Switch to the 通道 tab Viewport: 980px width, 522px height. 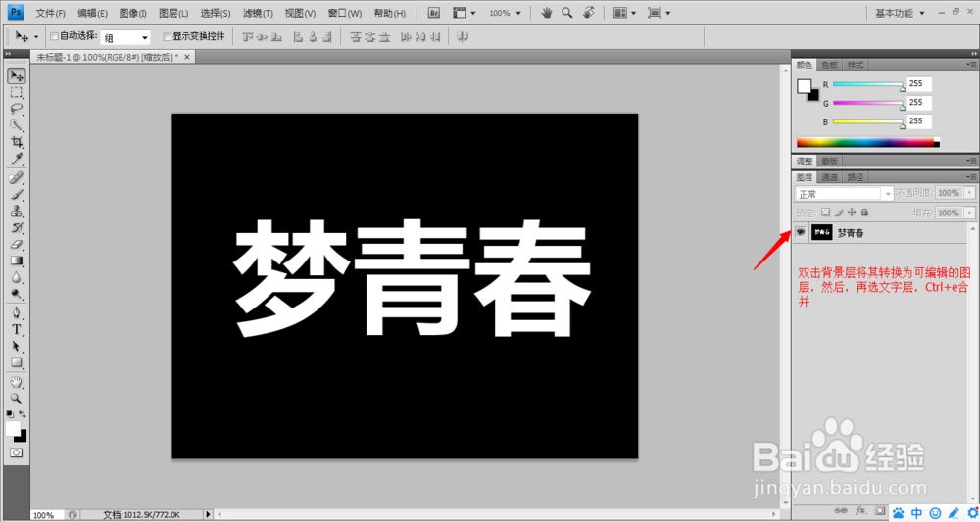tap(829, 177)
